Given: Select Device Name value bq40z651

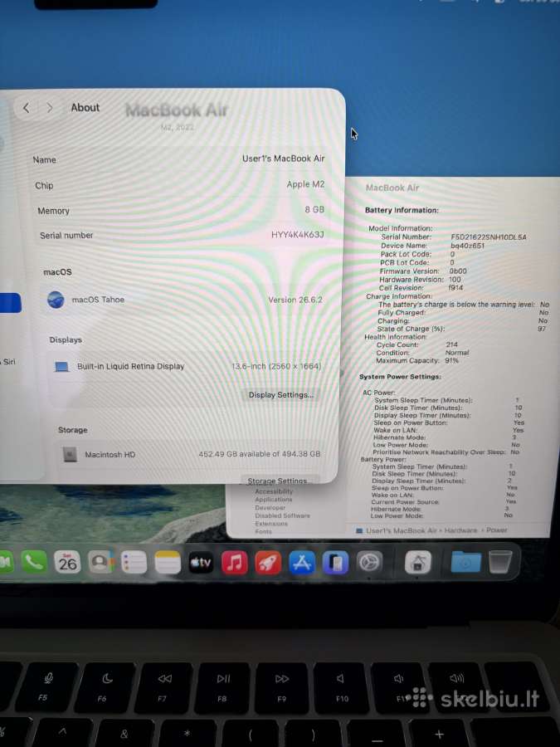Looking at the screenshot, I should tap(467, 246).
